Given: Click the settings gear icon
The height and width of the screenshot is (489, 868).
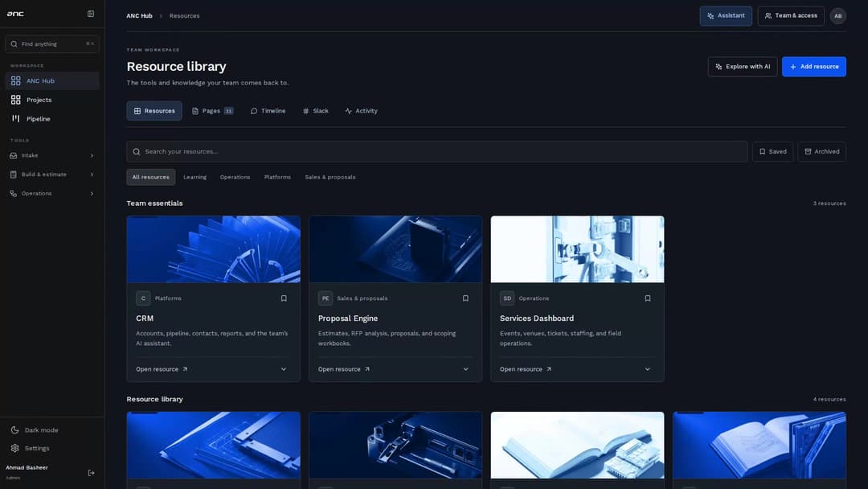Looking at the screenshot, I should pyautogui.click(x=15, y=448).
